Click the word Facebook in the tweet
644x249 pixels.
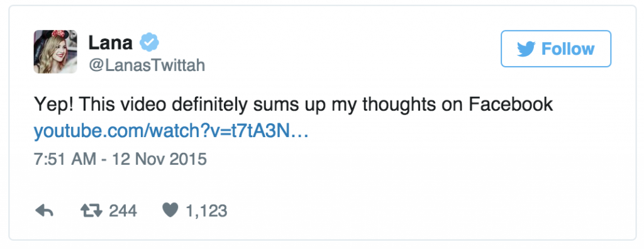(511, 104)
